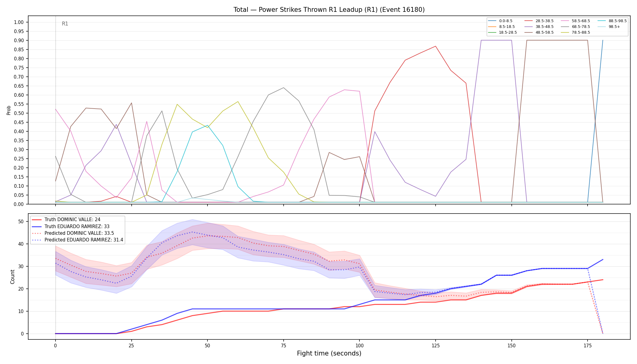Image resolution: width=637 pixels, height=364 pixels.
Task: Click Truth DOMINIC VALLE legend entry
Action: pyautogui.click(x=66, y=220)
